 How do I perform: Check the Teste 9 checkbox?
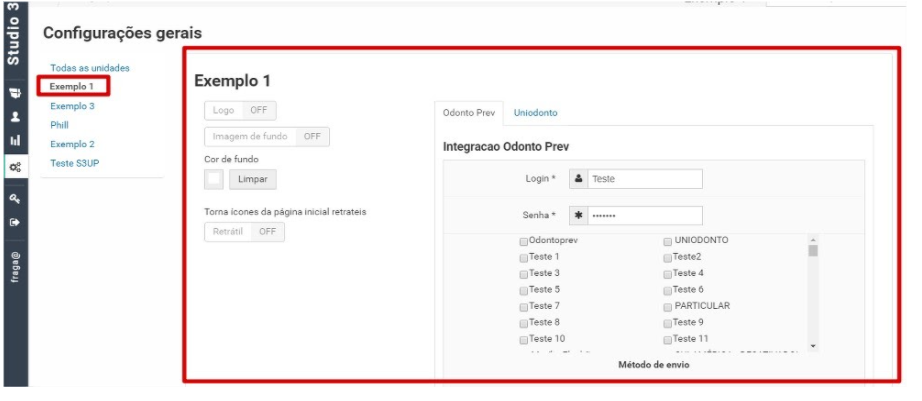tap(667, 323)
